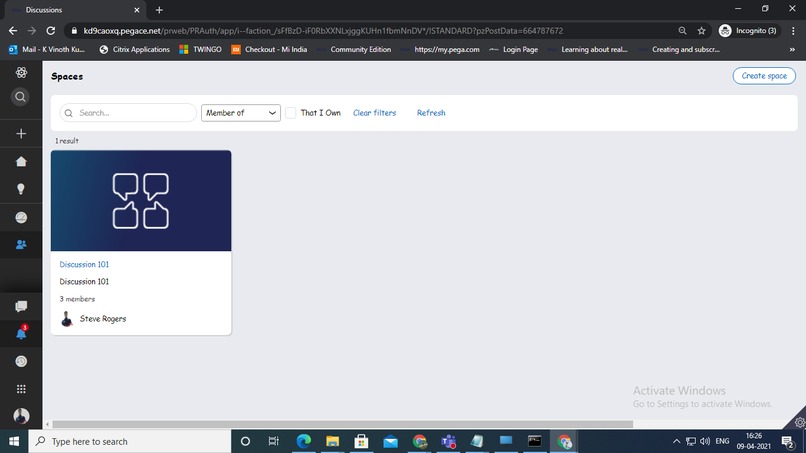Viewport: 806px width, 453px height.
Task: Open Chrome three-dot menu
Action: click(793, 31)
